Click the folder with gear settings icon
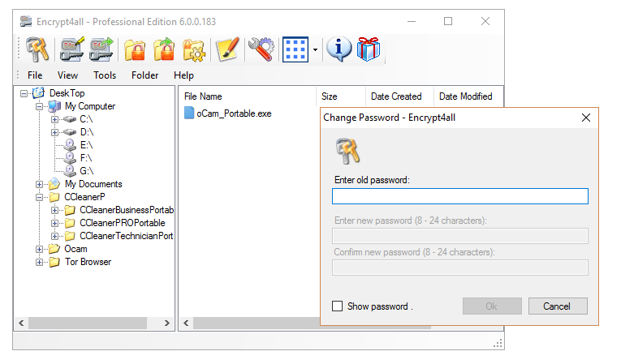The height and width of the screenshot is (364, 621). (194, 50)
